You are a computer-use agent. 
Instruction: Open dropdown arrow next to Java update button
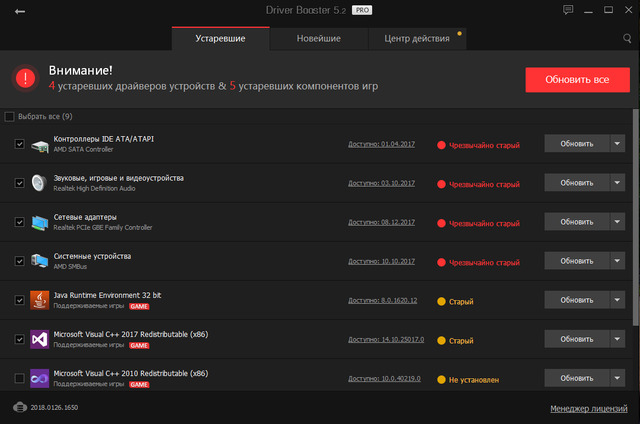pos(617,300)
